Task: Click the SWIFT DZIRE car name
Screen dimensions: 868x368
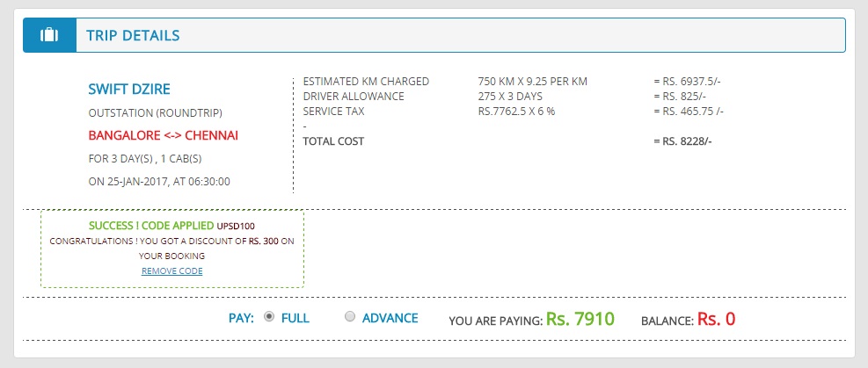Action: tap(129, 89)
